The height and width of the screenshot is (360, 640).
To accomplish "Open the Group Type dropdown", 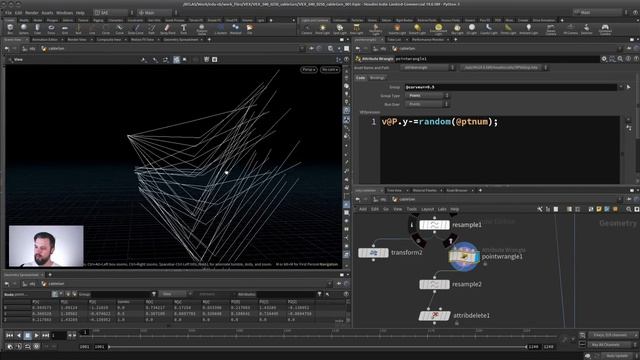I will (427, 96).
